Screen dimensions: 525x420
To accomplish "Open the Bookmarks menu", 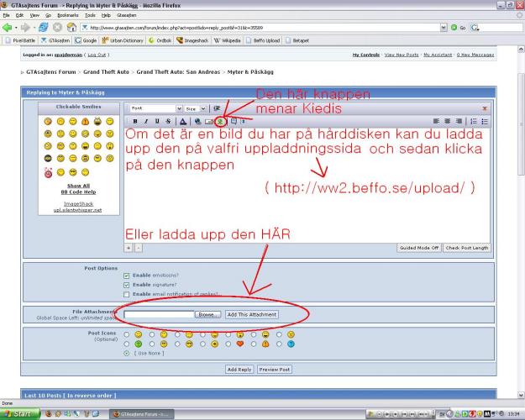I will pyautogui.click(x=68, y=15).
